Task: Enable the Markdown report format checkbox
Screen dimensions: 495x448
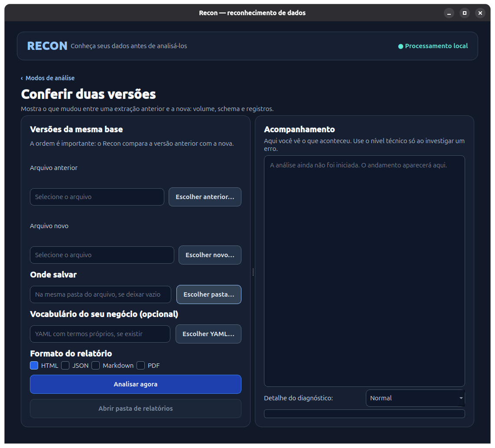Action: 96,366
